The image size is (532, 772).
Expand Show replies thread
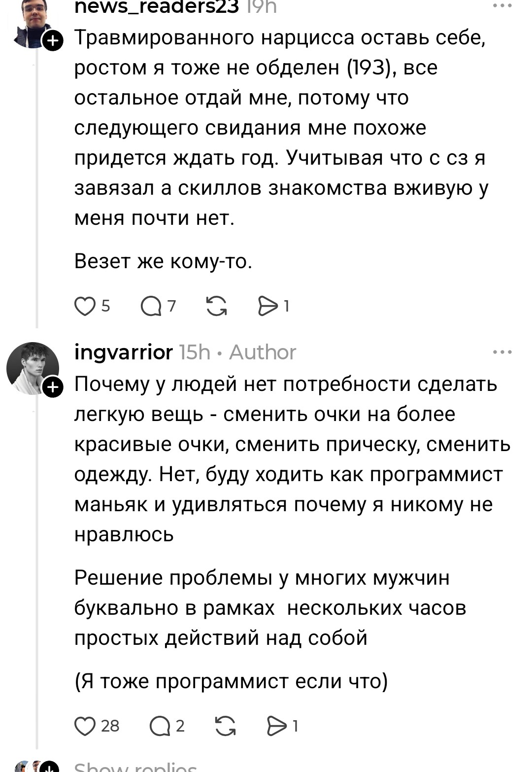click(135, 767)
